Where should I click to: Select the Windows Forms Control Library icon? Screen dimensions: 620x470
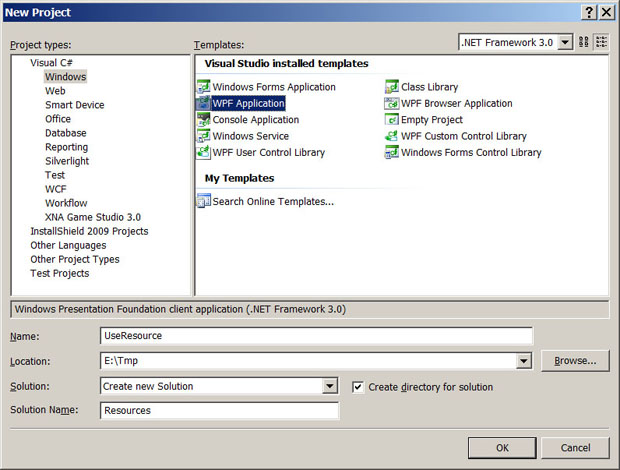(x=391, y=152)
